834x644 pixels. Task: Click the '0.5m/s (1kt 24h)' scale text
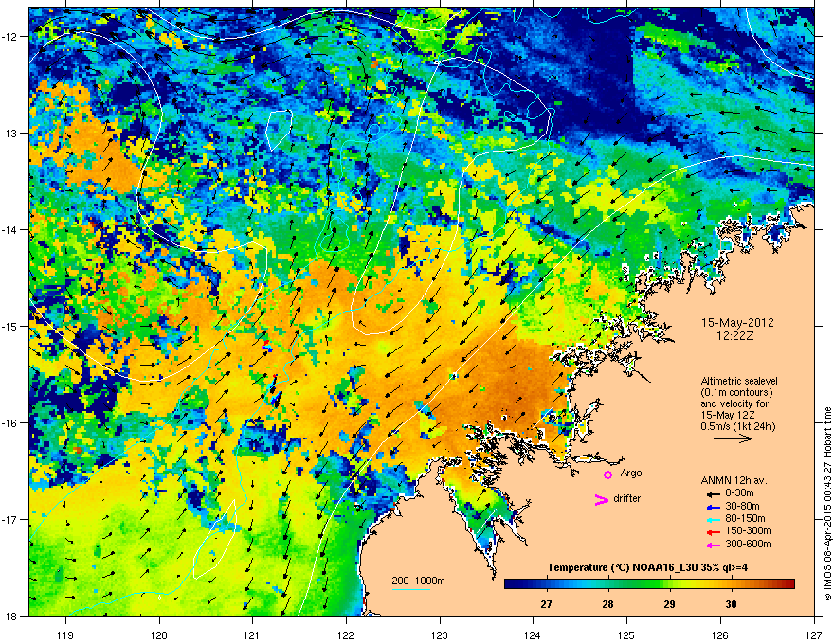point(737,426)
